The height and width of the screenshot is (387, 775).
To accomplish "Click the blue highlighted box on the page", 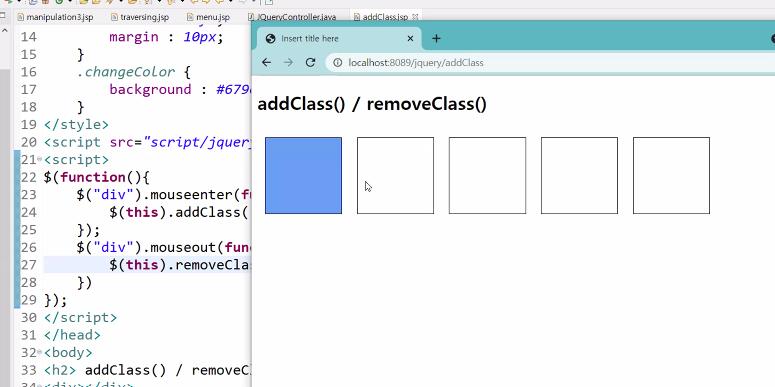I will tap(303, 175).
